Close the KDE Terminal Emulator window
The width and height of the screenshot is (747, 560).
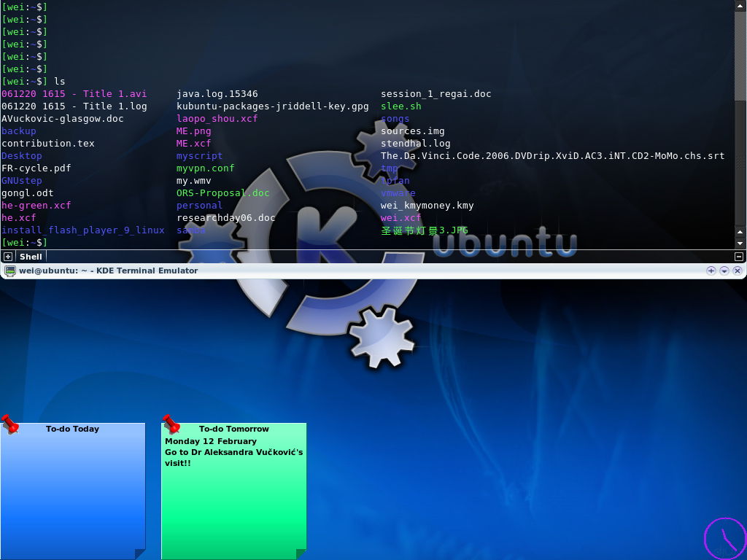coord(738,271)
